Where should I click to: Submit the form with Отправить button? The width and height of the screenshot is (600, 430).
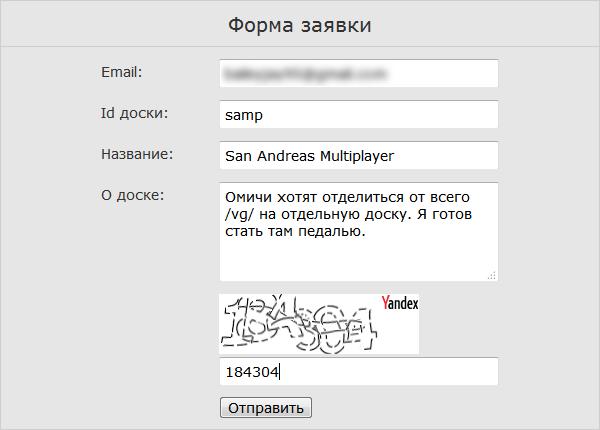[x=266, y=408]
